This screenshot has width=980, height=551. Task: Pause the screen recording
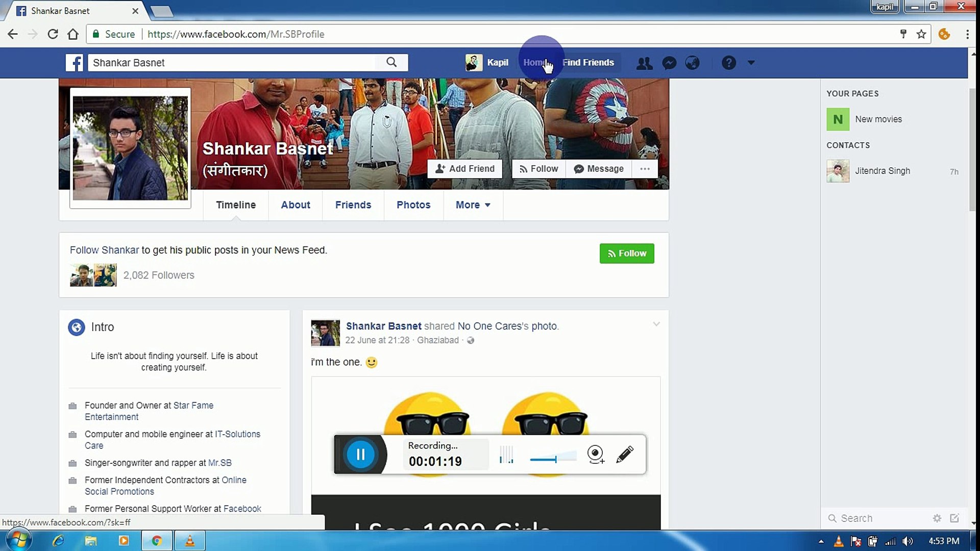click(x=361, y=454)
